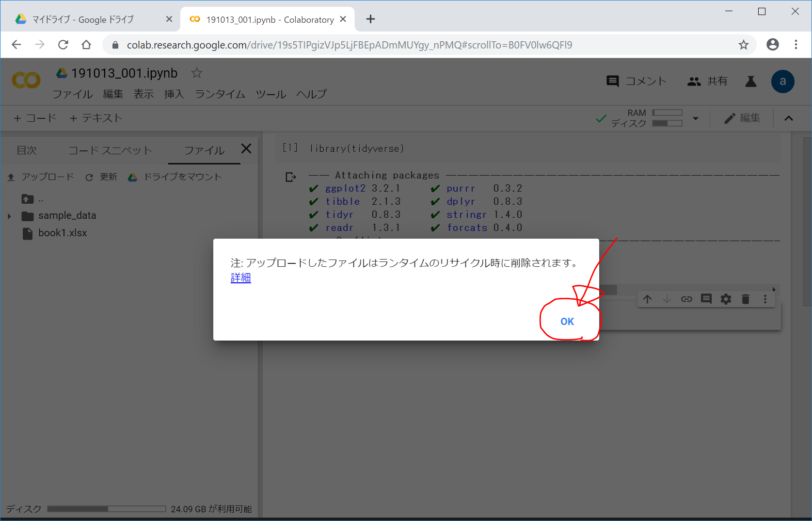Star the notebook 191013_001.ipynb

196,73
